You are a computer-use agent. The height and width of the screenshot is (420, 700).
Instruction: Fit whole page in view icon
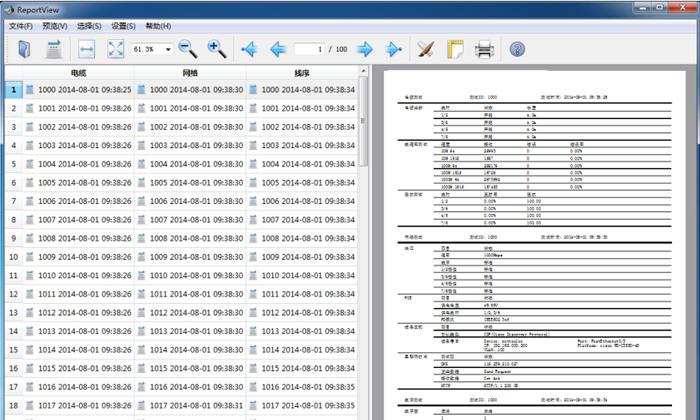(116, 49)
